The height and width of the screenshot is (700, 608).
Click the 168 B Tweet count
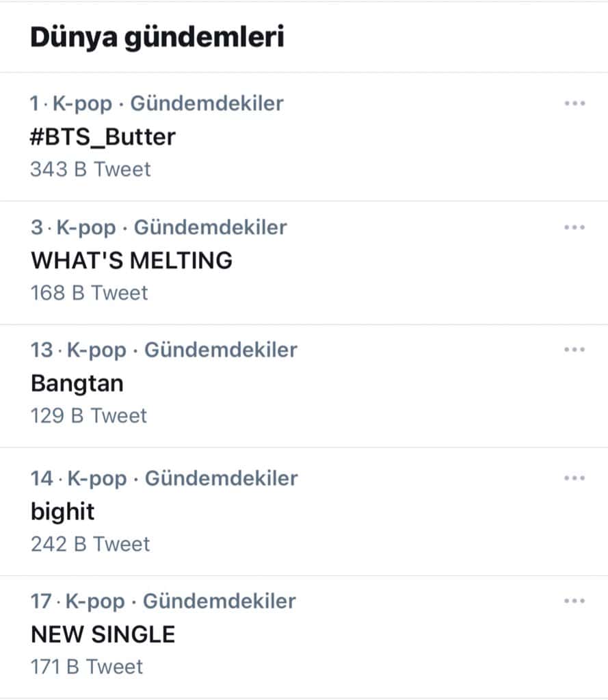(x=89, y=293)
